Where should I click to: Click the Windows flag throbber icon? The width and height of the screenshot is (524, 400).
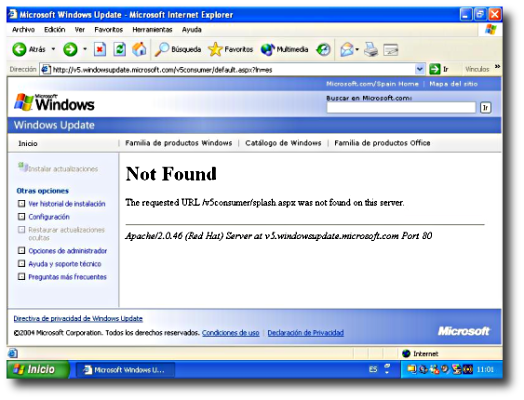[491, 29]
